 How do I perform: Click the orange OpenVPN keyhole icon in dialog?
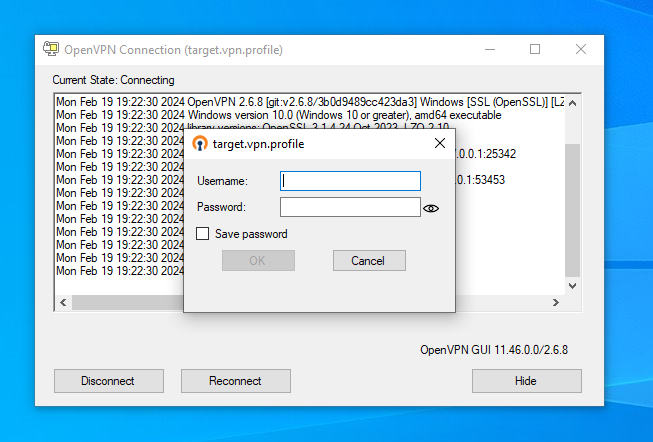pos(200,144)
